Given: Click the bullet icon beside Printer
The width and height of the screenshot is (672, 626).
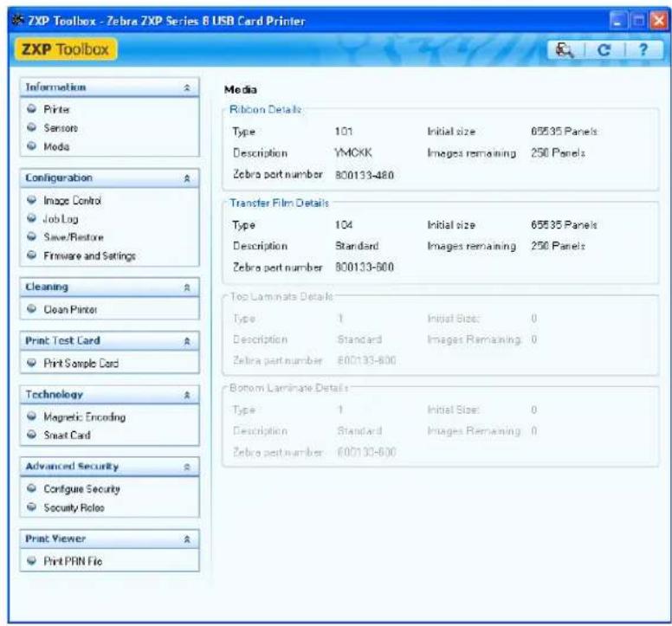Looking at the screenshot, I should (x=32, y=108).
